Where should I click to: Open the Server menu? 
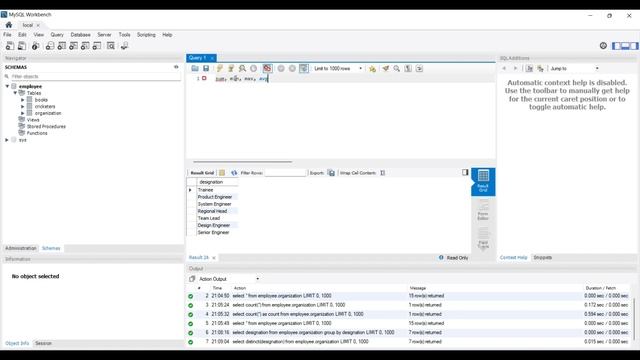coord(104,35)
